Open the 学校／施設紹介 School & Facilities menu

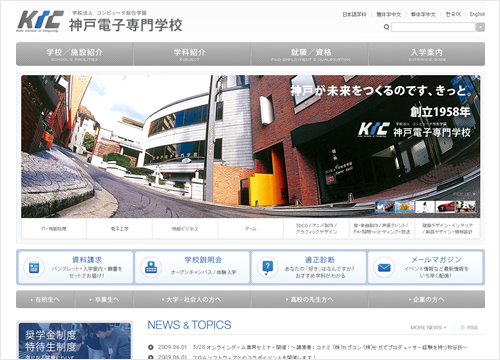coord(75,54)
